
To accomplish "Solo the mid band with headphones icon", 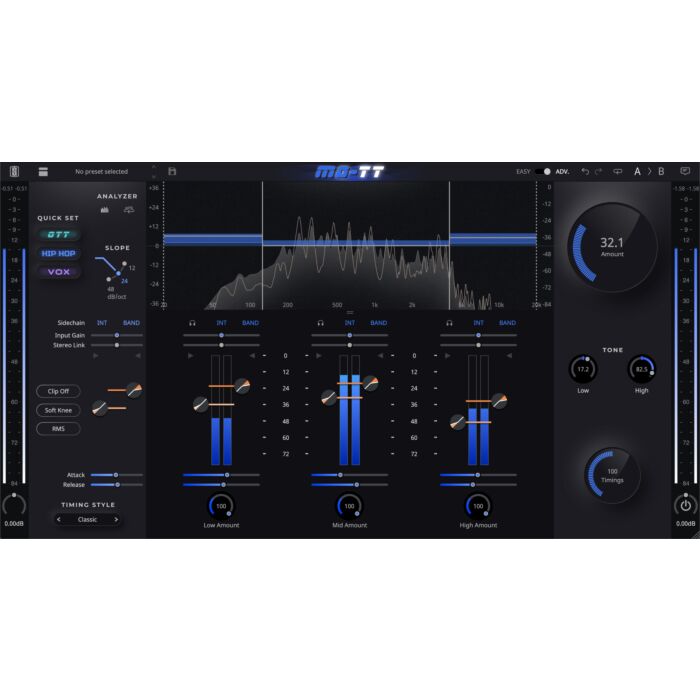I will [321, 323].
